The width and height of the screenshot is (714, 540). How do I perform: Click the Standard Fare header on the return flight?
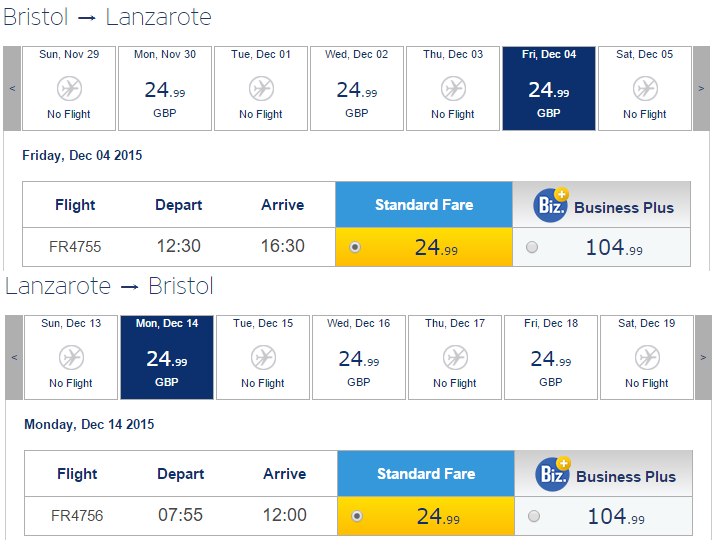[x=426, y=474]
